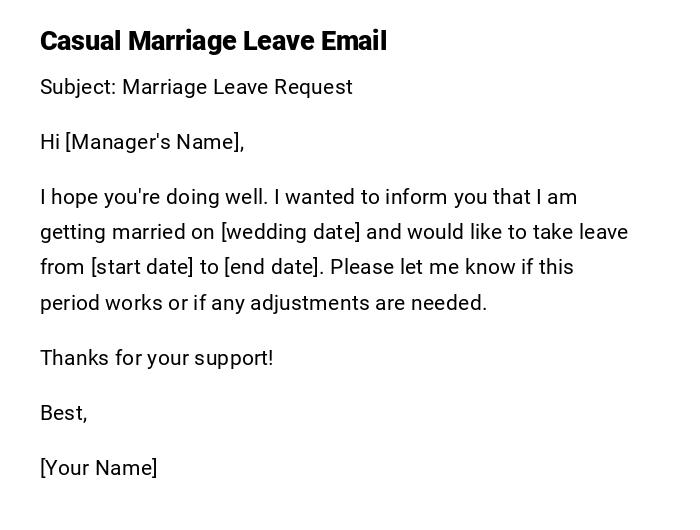Click the [end date] placeholder

(271, 267)
